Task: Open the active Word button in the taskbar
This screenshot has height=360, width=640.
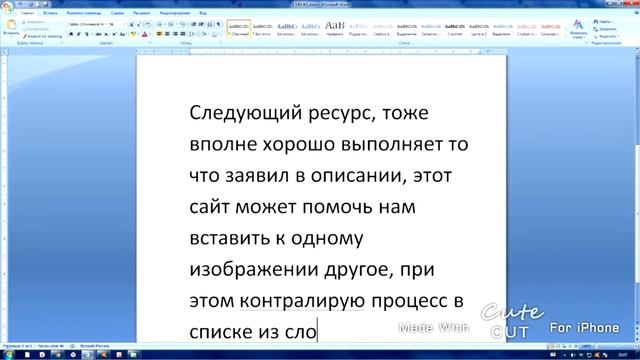Action: point(88,355)
